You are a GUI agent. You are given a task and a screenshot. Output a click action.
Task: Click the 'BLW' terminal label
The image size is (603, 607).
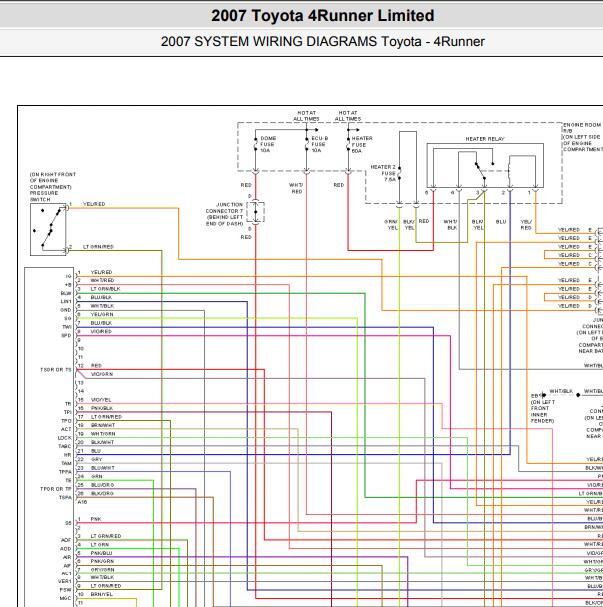(x=66, y=293)
